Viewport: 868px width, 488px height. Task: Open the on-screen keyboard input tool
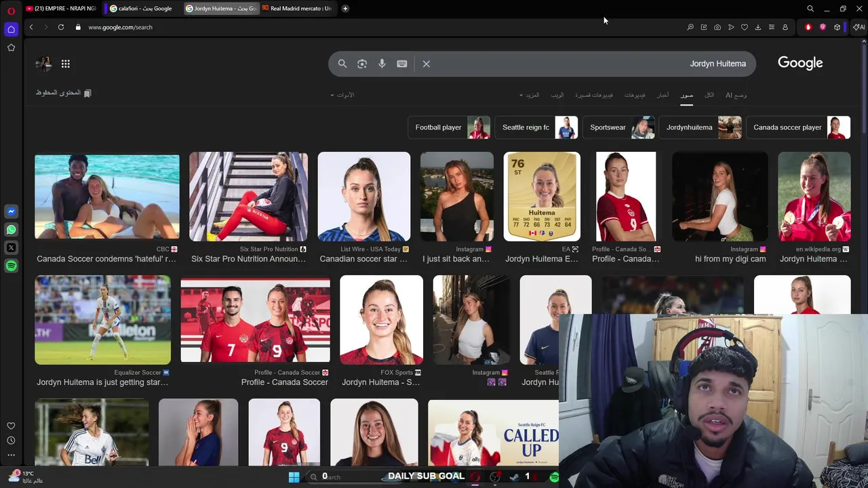(402, 64)
